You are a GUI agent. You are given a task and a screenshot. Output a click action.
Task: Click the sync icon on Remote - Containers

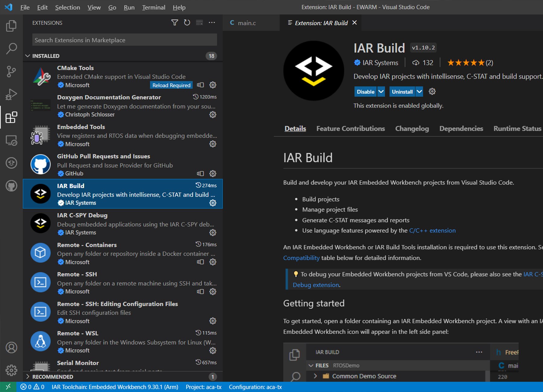click(200, 262)
